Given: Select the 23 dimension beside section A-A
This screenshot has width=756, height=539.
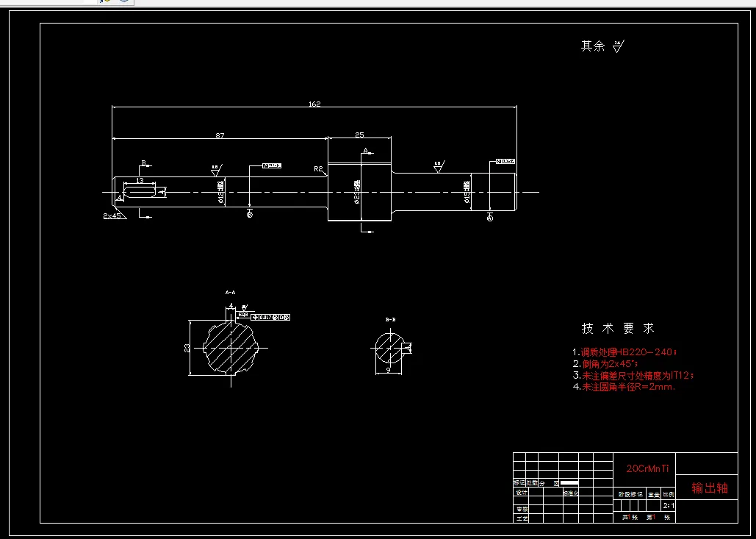Looking at the screenshot, I should click(187, 347).
